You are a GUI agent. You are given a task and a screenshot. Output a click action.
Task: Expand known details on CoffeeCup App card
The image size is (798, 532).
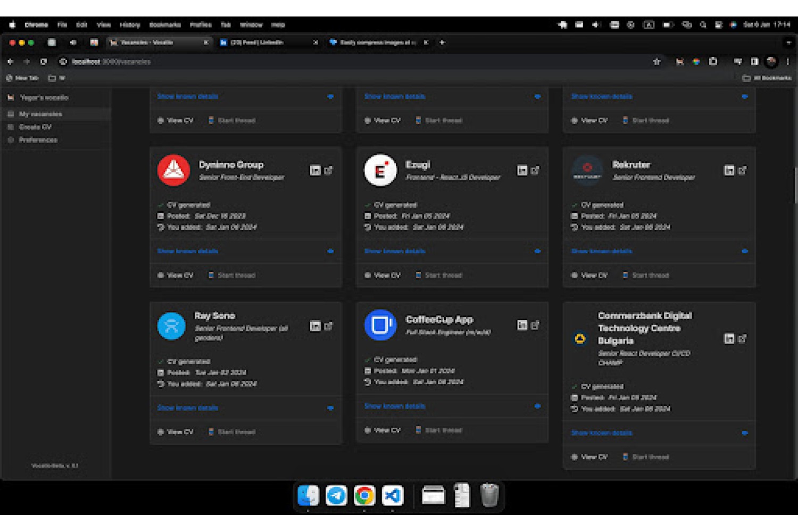coord(395,406)
